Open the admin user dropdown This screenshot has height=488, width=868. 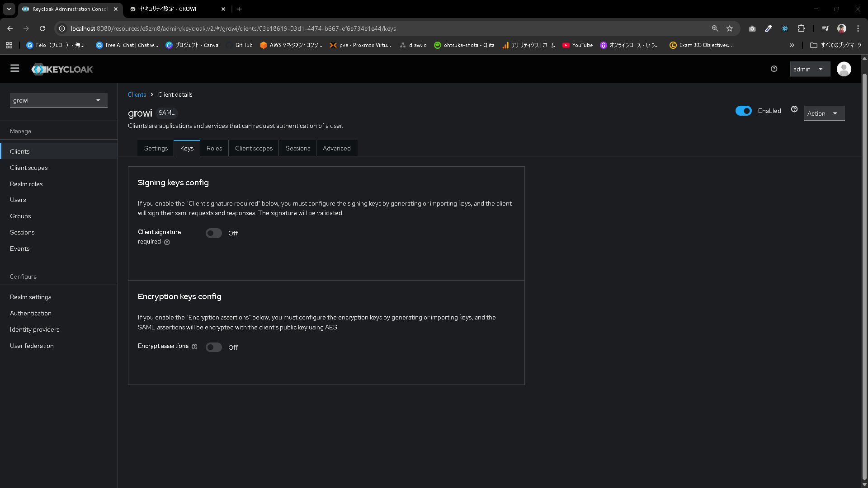pos(809,69)
